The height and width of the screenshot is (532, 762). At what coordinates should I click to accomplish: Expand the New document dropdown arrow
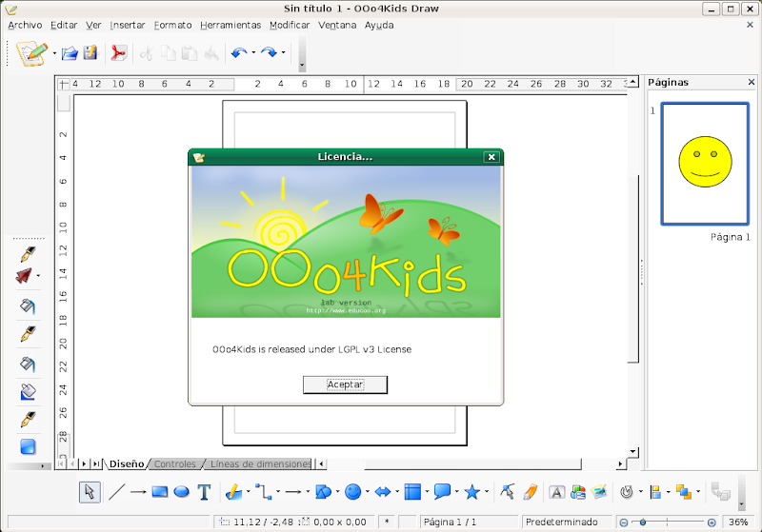tap(54, 53)
